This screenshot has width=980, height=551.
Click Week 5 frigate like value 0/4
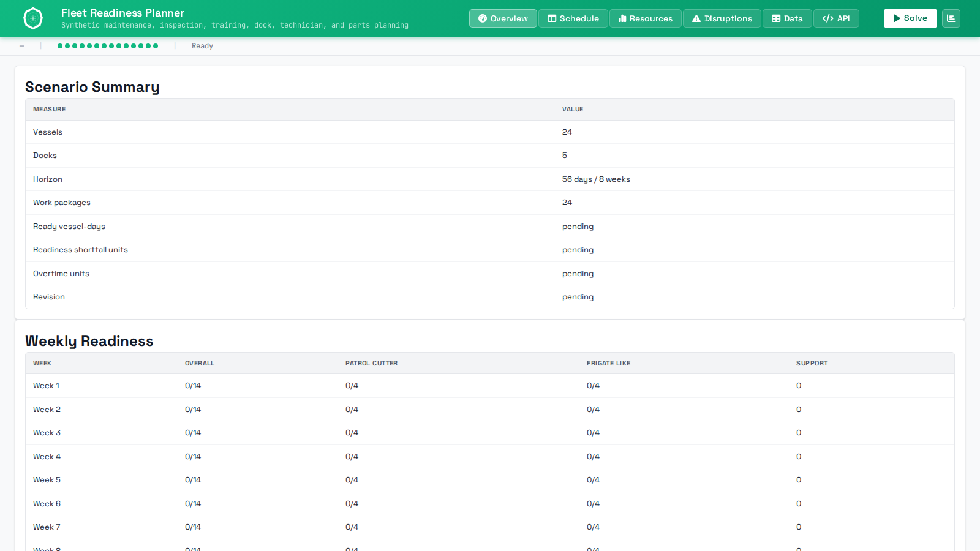(x=593, y=480)
